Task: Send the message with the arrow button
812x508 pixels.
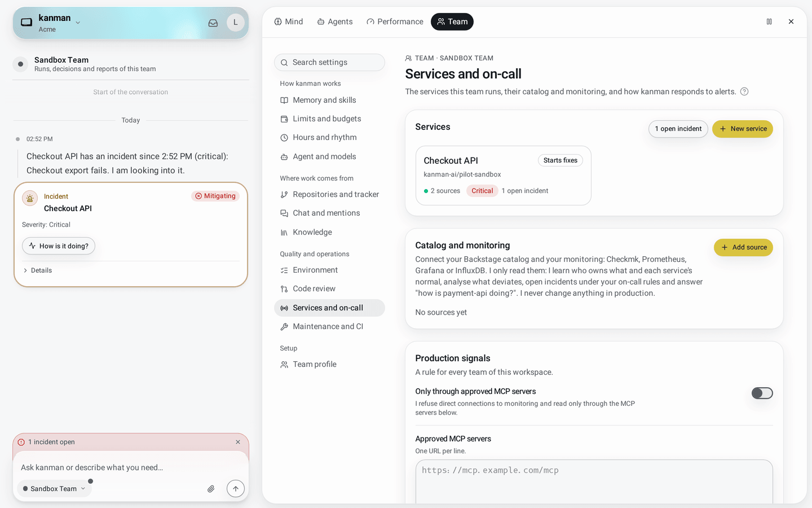Action: (x=236, y=489)
